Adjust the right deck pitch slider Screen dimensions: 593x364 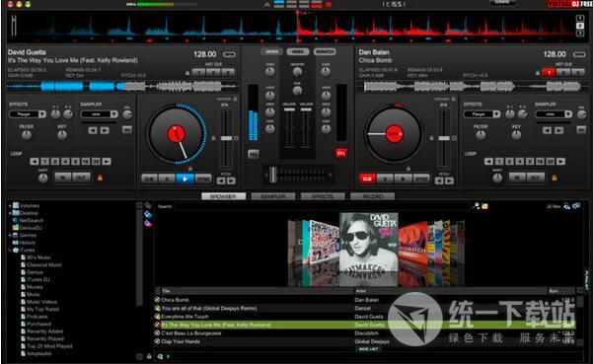pos(444,138)
